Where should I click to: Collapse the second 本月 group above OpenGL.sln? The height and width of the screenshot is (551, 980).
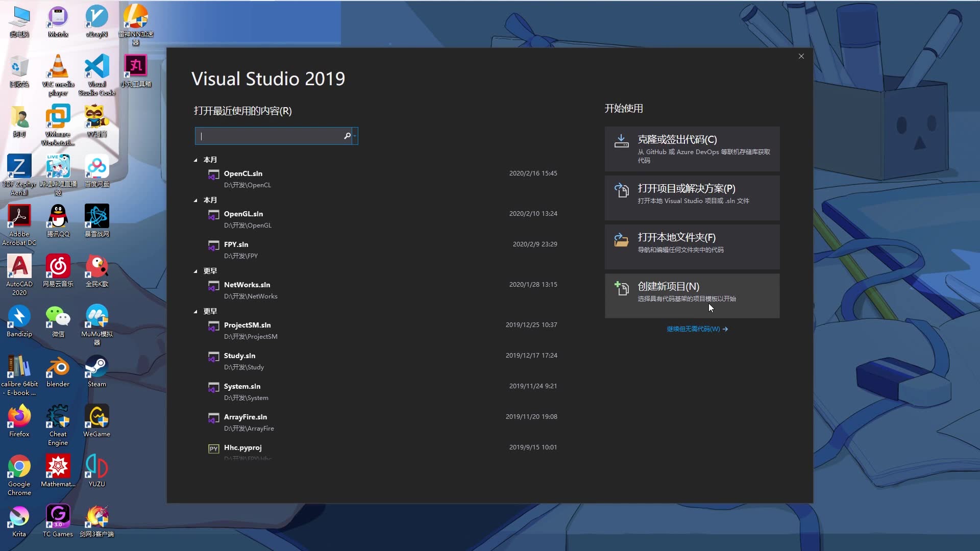click(195, 201)
